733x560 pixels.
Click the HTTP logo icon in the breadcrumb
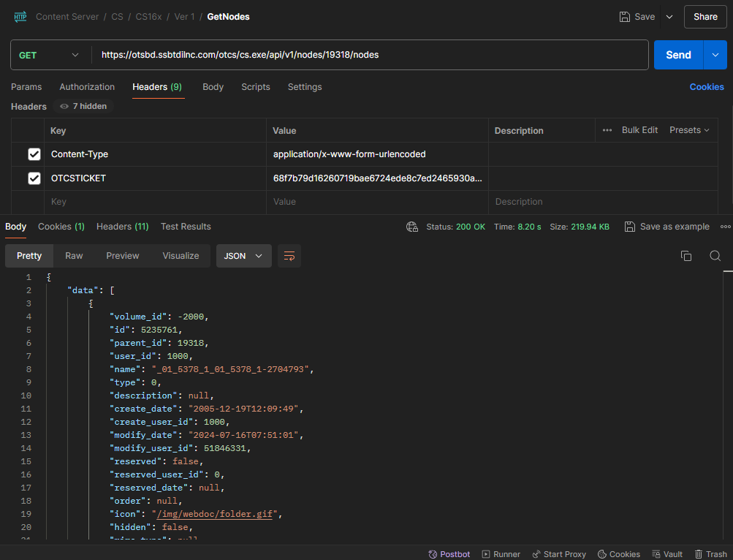coord(20,16)
